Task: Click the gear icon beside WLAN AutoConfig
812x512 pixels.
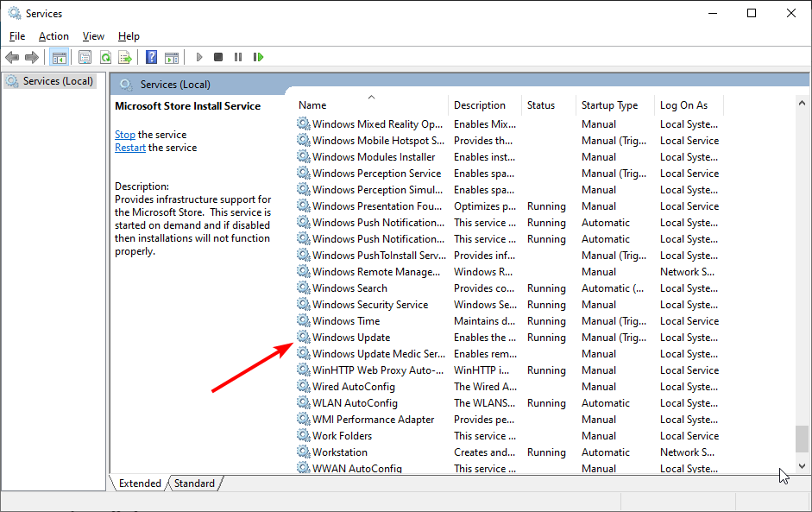Action: click(303, 402)
